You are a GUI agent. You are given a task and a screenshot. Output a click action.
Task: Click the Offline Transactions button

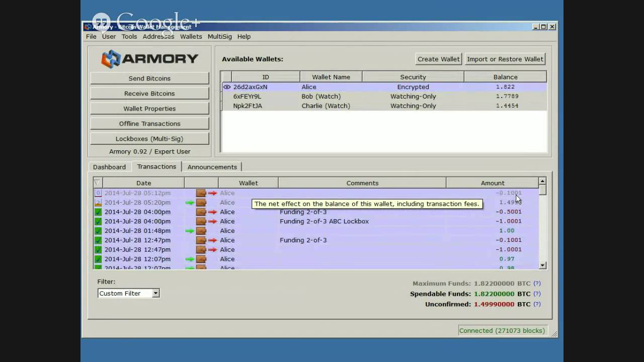[x=149, y=124]
